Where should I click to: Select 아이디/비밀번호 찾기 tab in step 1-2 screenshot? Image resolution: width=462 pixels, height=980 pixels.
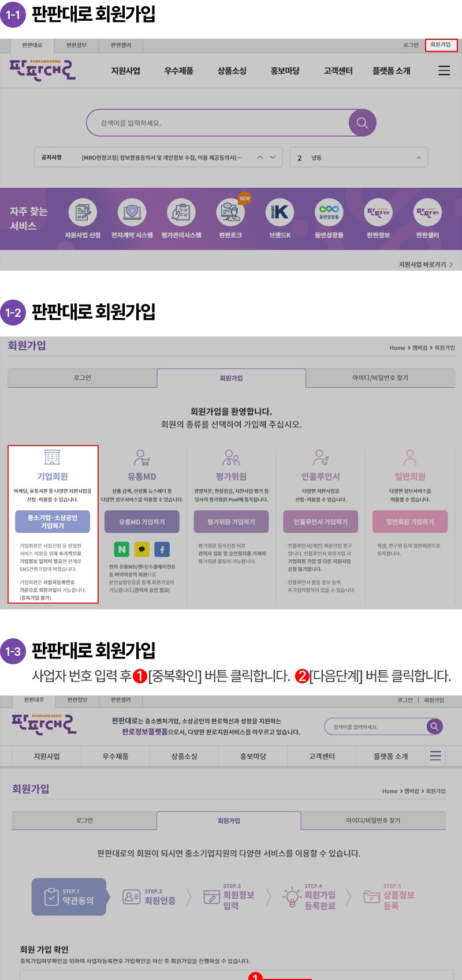[381, 378]
